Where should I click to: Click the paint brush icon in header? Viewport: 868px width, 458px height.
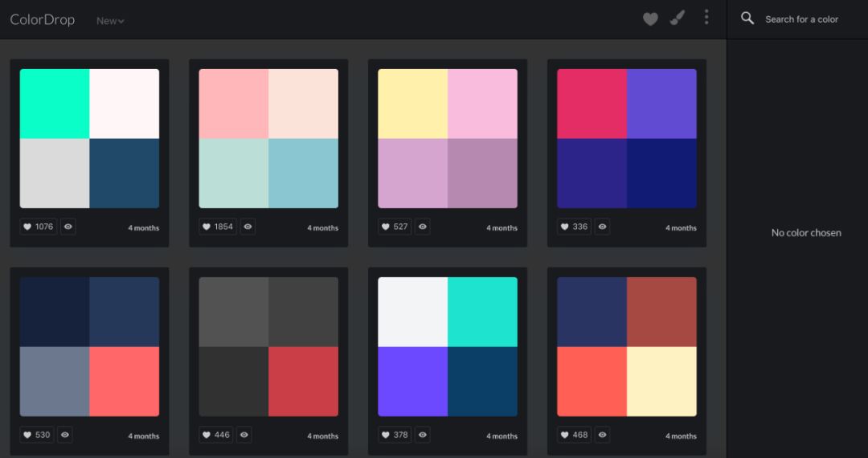point(677,18)
